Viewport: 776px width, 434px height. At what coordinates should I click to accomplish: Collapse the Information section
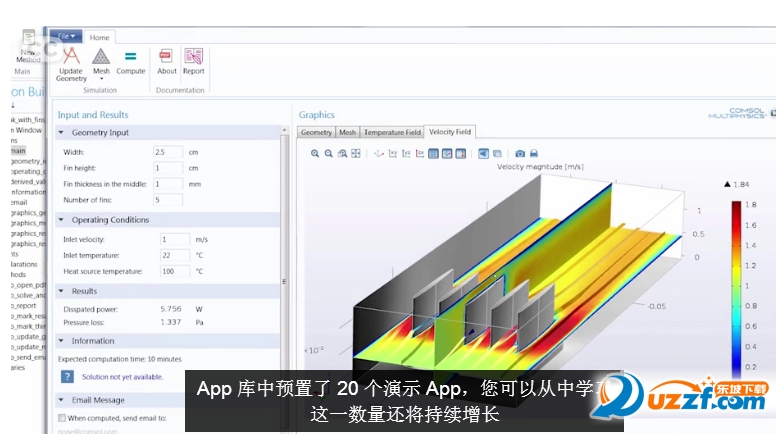coord(61,341)
